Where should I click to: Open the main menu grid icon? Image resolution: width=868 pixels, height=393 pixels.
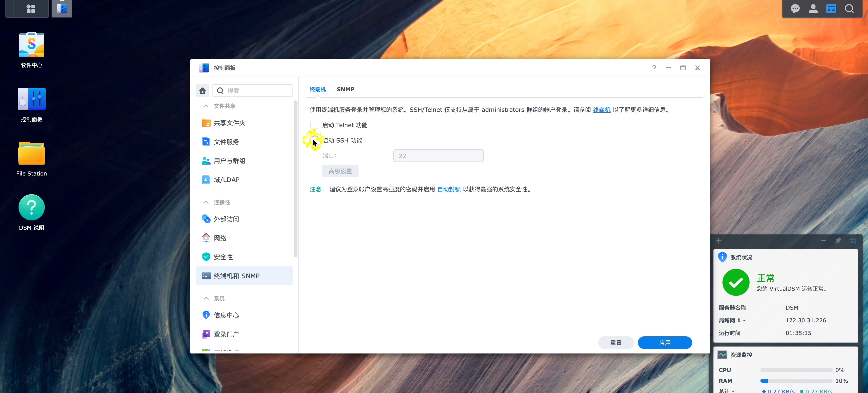31,8
